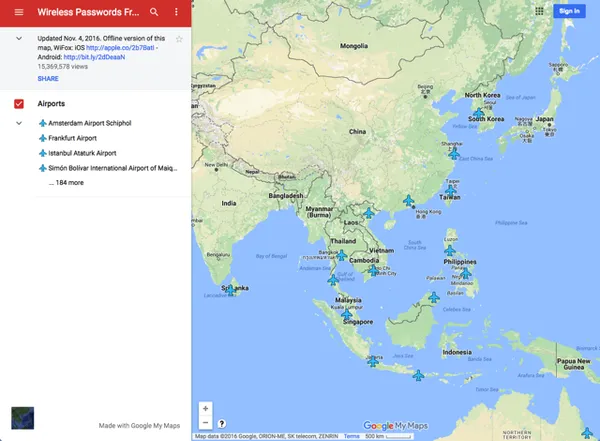Open the hamburger menu in red header
Screen dimensions: 600x441
tap(19, 12)
